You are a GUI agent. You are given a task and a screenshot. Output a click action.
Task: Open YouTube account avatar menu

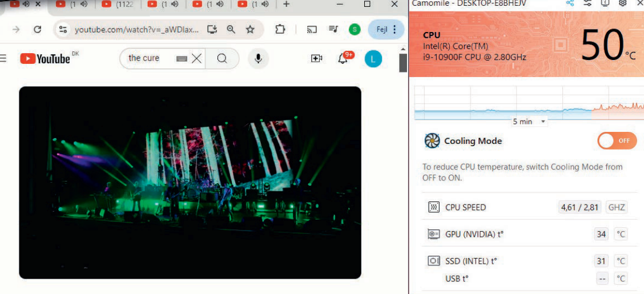click(373, 58)
